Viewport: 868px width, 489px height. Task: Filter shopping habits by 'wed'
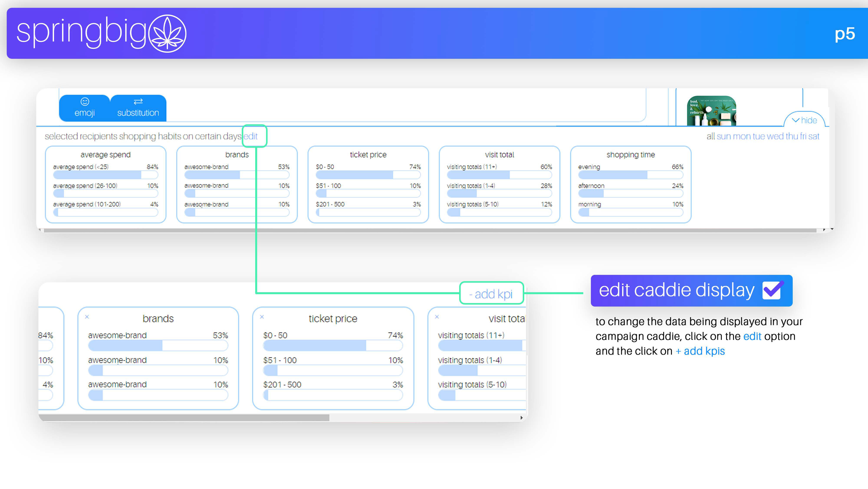(x=775, y=136)
